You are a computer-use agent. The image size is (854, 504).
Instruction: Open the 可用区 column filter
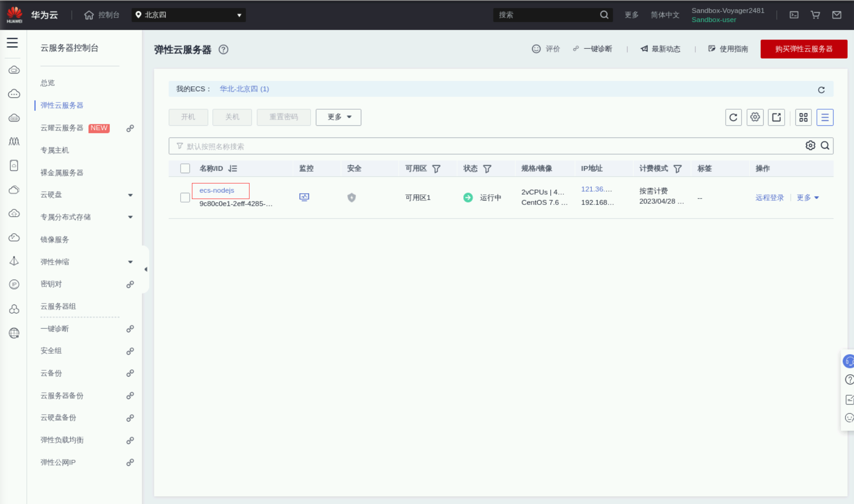pyautogui.click(x=437, y=169)
